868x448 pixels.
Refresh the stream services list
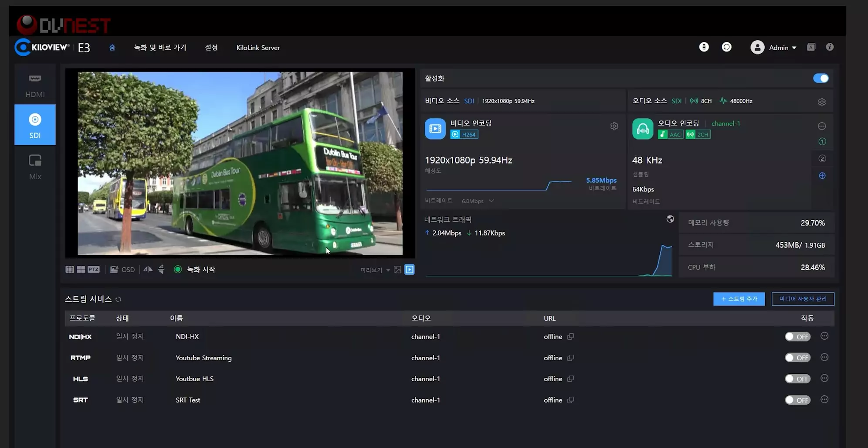pos(118,299)
